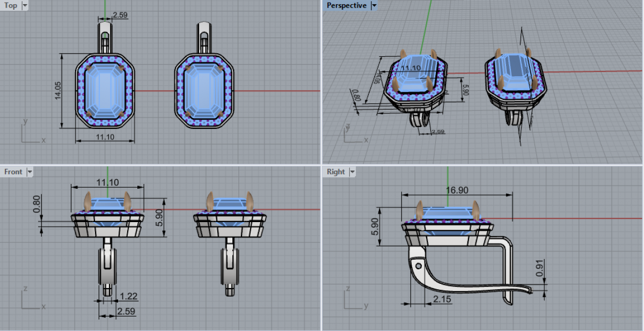The width and height of the screenshot is (644, 331).
Task: Click the 1.22 dimension in Front view
Action: (128, 296)
